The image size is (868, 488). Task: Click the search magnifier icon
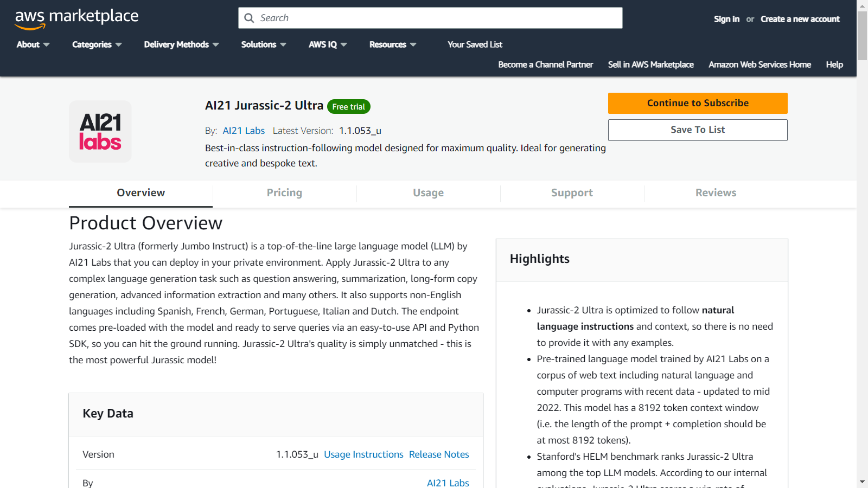tap(249, 18)
